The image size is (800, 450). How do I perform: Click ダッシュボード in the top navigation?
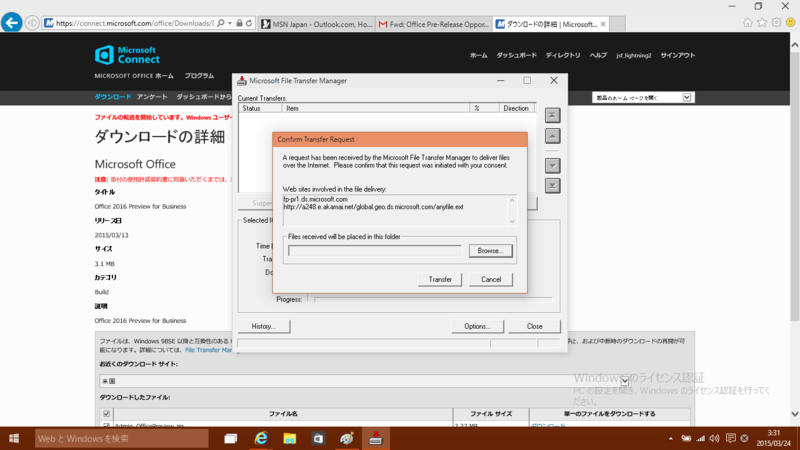coord(516,55)
